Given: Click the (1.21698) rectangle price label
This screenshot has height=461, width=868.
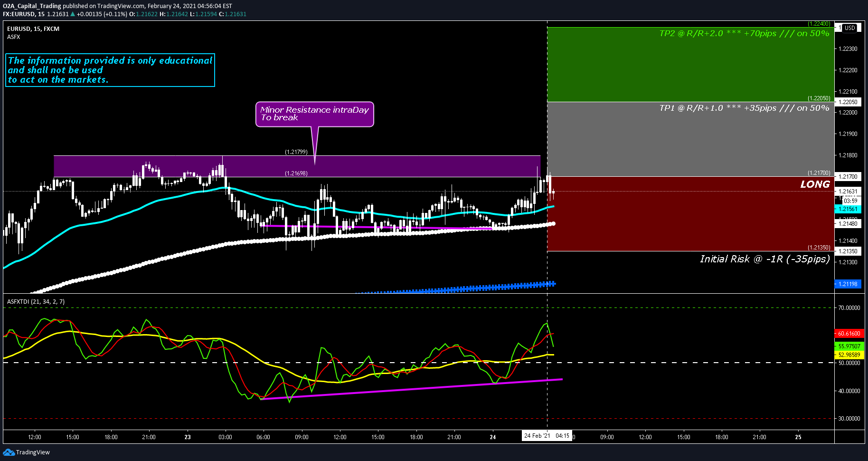Looking at the screenshot, I should pyautogui.click(x=296, y=173).
